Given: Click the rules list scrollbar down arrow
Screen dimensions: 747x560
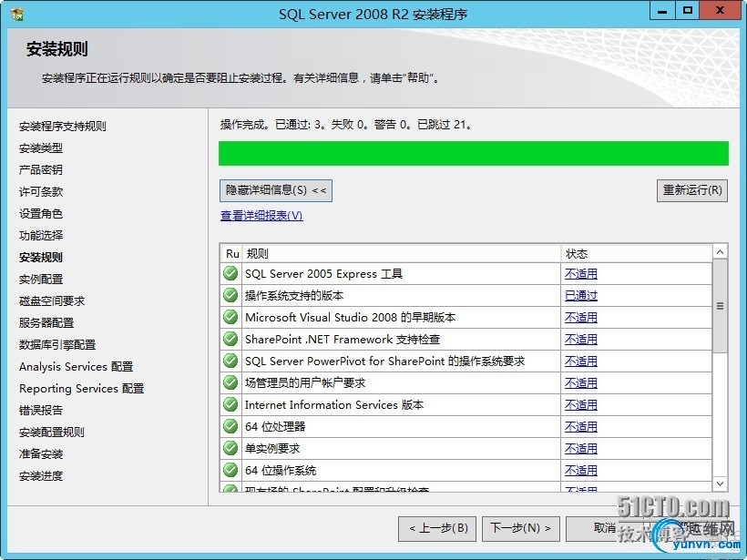Looking at the screenshot, I should tap(721, 484).
